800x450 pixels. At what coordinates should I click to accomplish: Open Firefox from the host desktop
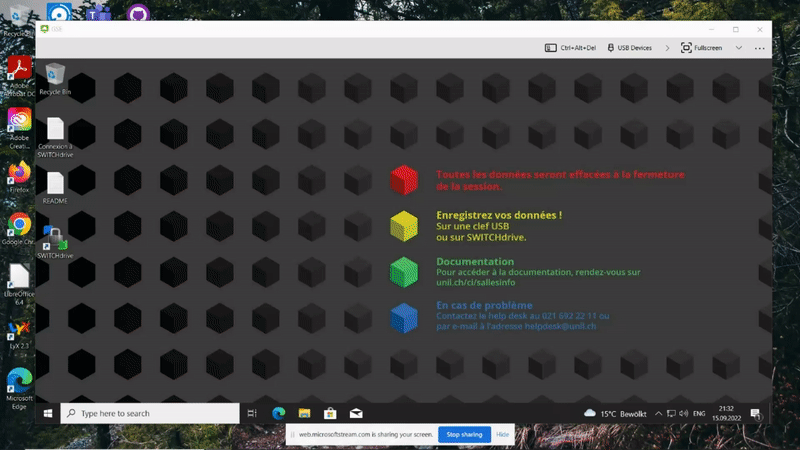pyautogui.click(x=18, y=173)
